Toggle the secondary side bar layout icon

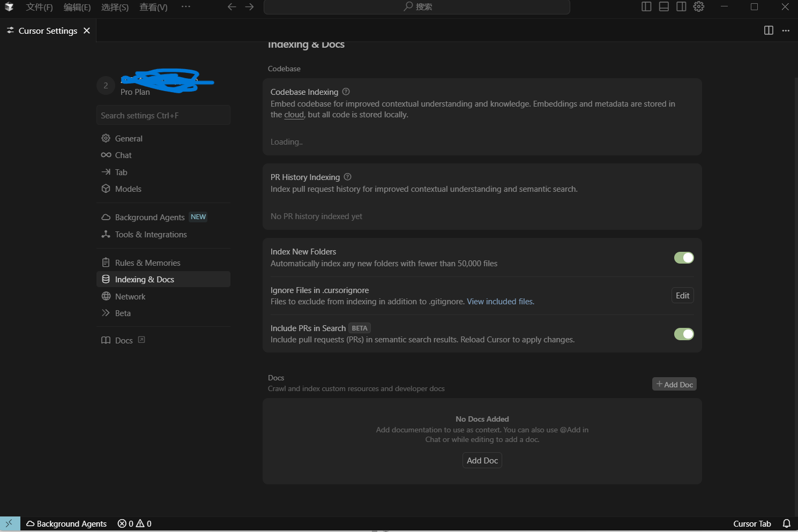(x=681, y=6)
